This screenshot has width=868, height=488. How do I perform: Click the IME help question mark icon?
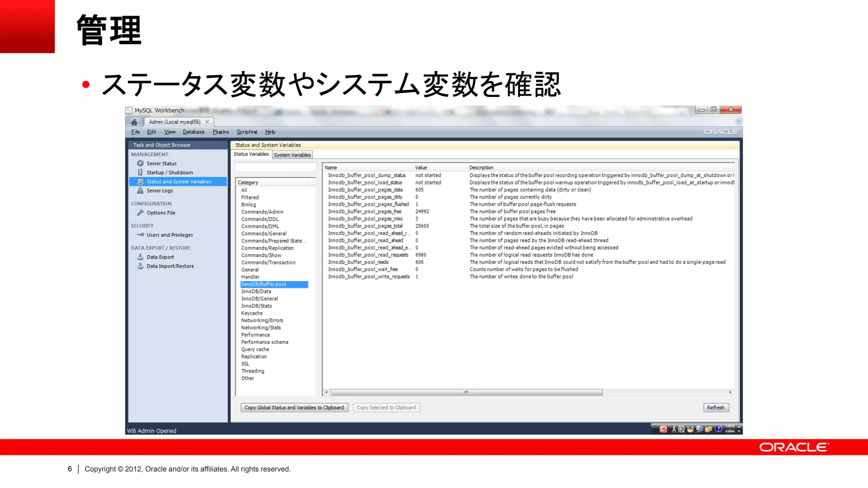[718, 429]
